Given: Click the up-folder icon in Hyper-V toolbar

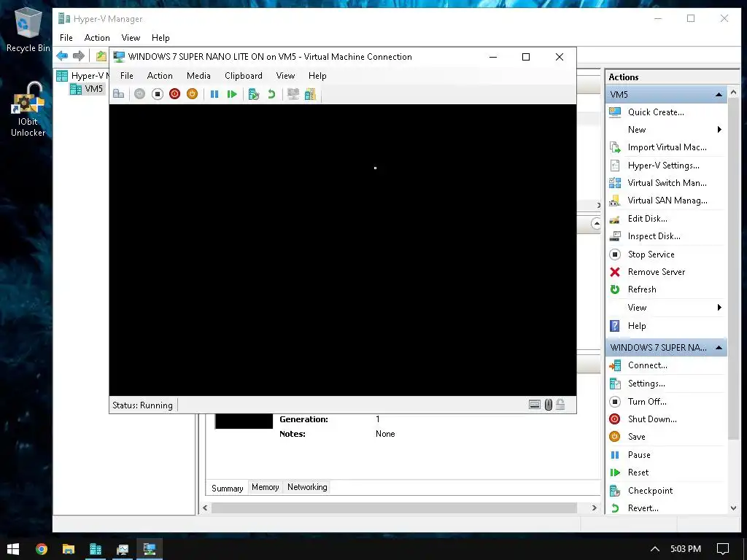Looking at the screenshot, I should 101,55.
